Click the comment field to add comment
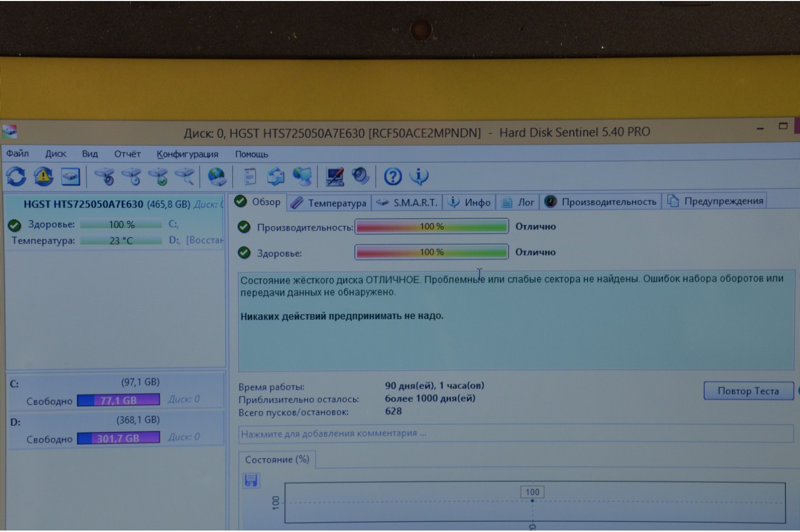 pos(516,433)
